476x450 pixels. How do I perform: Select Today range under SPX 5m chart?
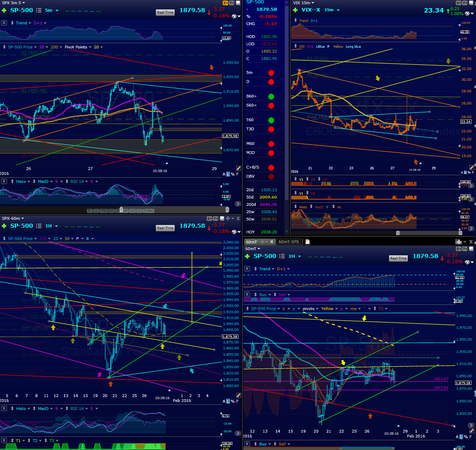pyautogui.click(x=148, y=211)
